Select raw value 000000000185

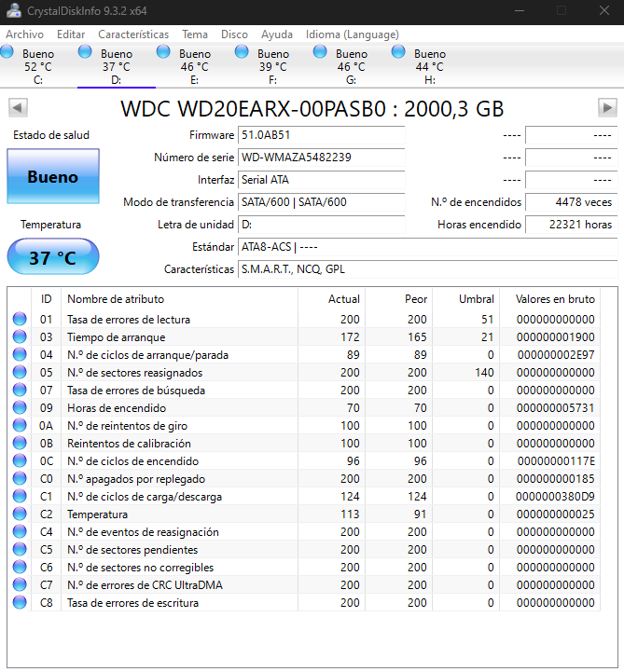(x=555, y=479)
